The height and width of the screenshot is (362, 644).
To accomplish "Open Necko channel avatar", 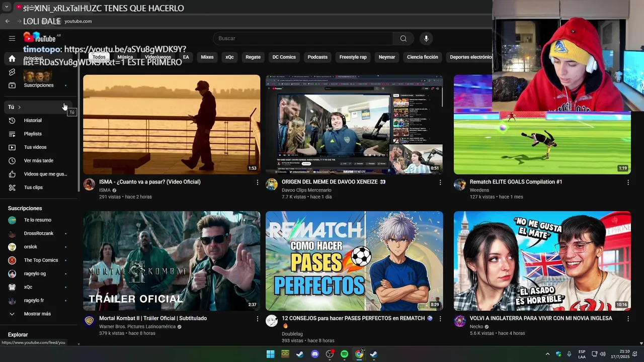I will tap(460, 321).
